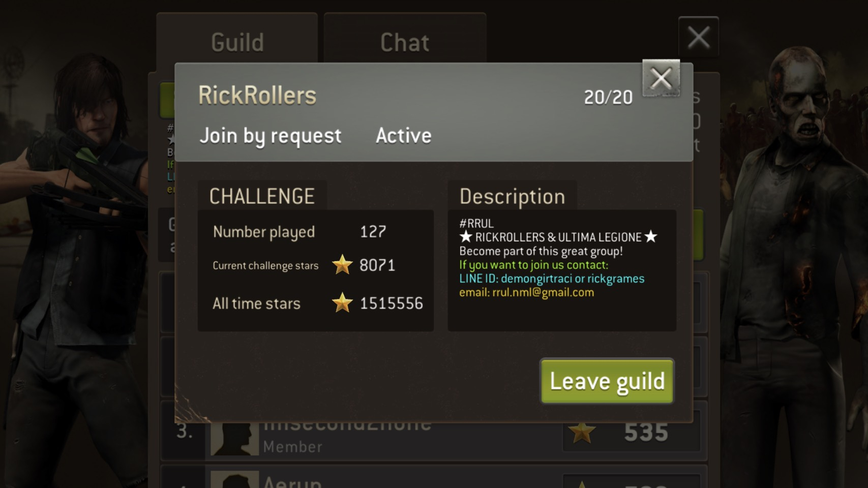Click the RickRollers guild name title
The width and height of the screenshot is (868, 488).
point(257,95)
